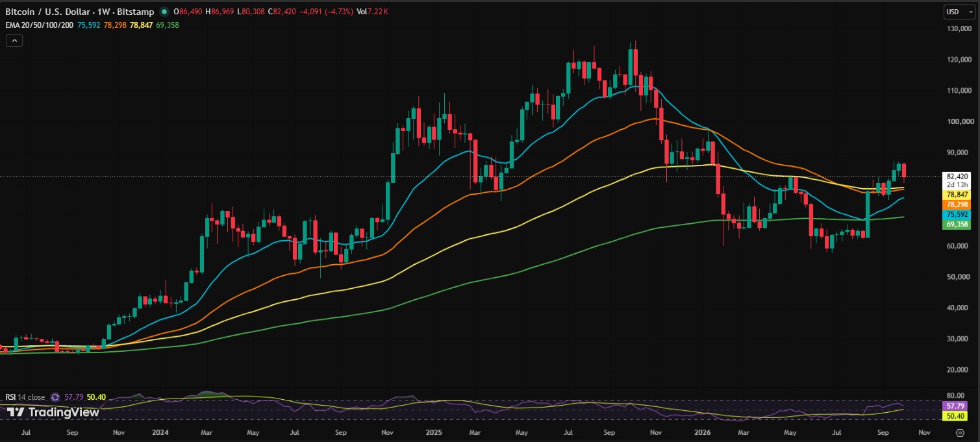Image resolution: width=980 pixels, height=442 pixels.
Task: Click the low value L80,308
Action: point(251,12)
